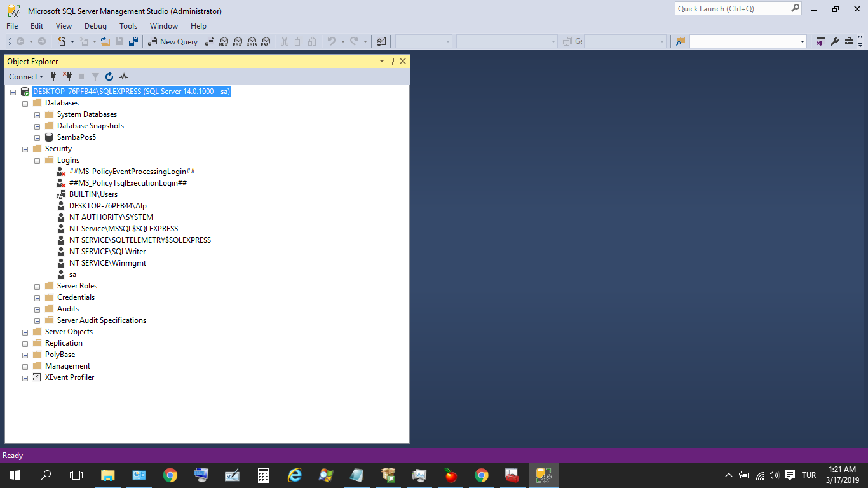Click the New Query button

point(173,41)
